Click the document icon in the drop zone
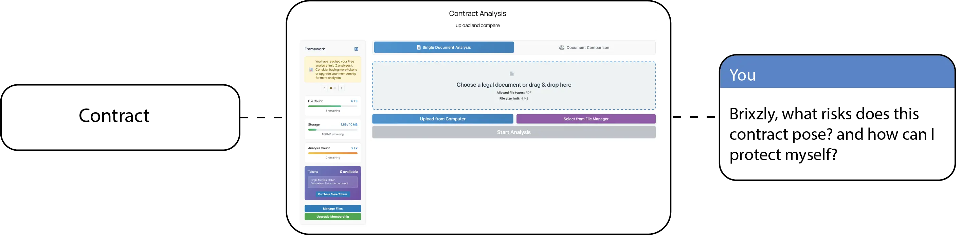Screen dimensions: 980x235 (x=512, y=74)
